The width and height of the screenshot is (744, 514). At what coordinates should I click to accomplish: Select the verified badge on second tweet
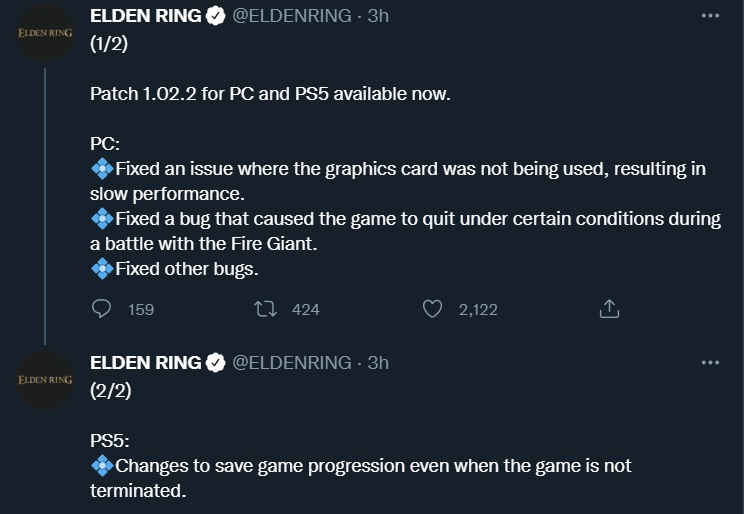pyautogui.click(x=216, y=363)
